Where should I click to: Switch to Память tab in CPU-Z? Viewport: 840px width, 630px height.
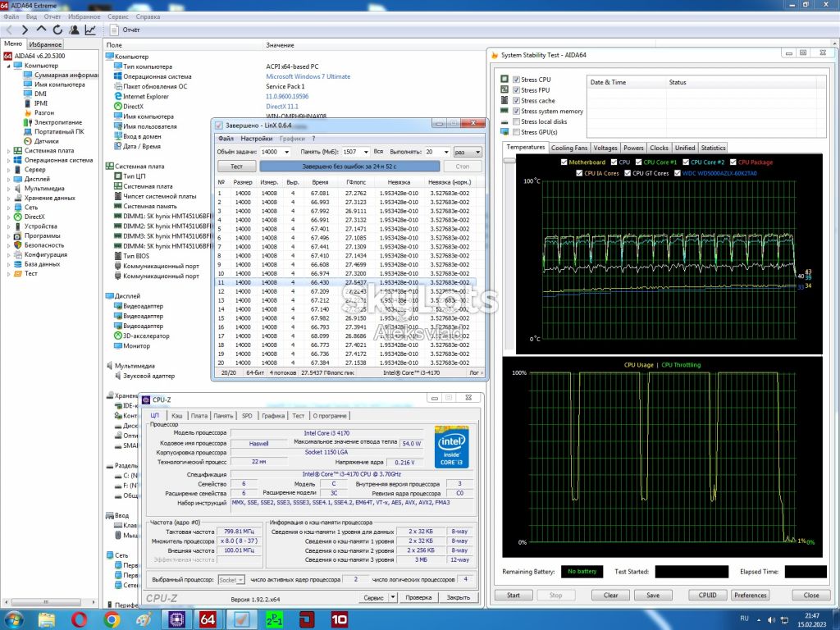tap(223, 416)
